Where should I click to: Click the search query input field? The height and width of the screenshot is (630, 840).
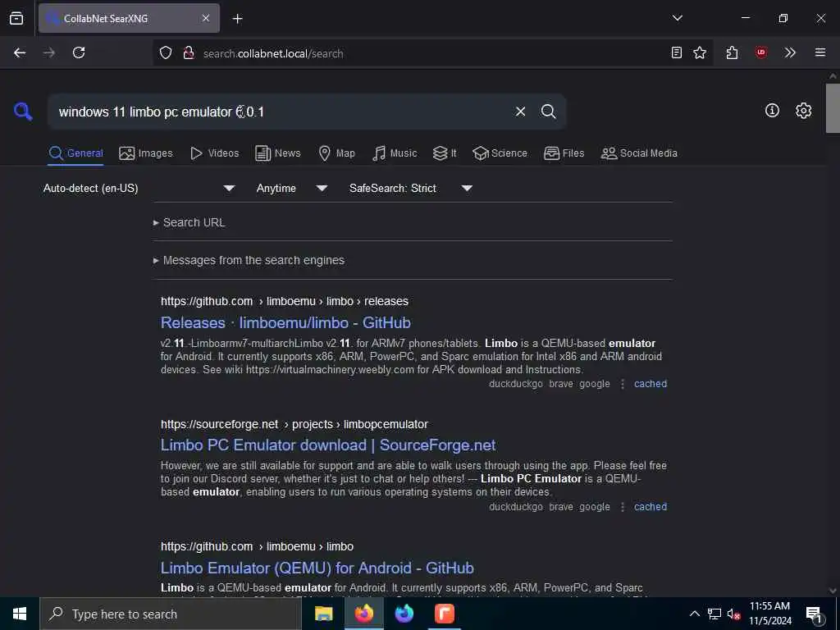coord(279,112)
